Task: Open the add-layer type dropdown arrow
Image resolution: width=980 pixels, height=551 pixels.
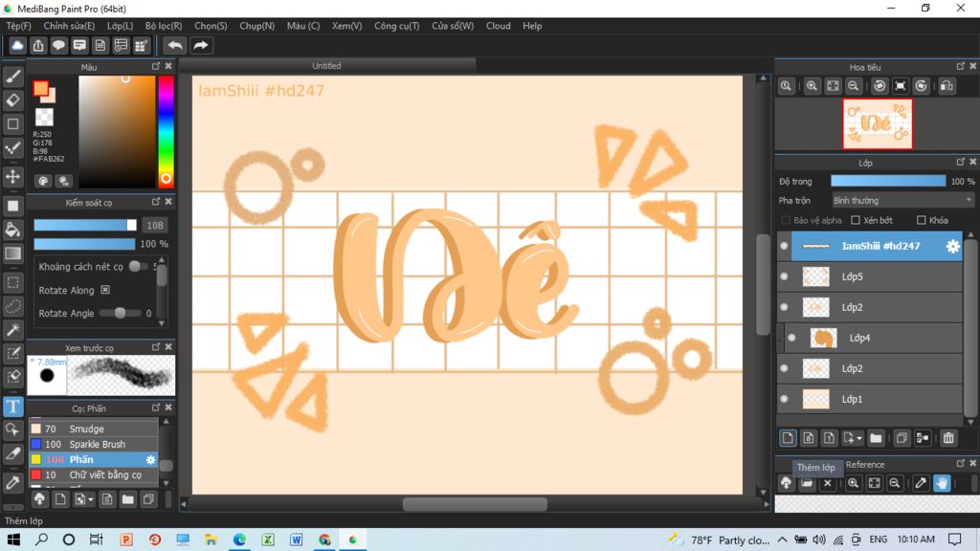Action: (859, 438)
